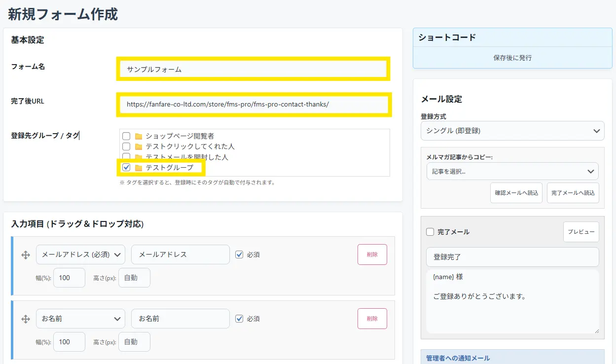Open the メールアドレス (必須) field type dropdown
Viewport: 616px width, 364px height.
[80, 255]
